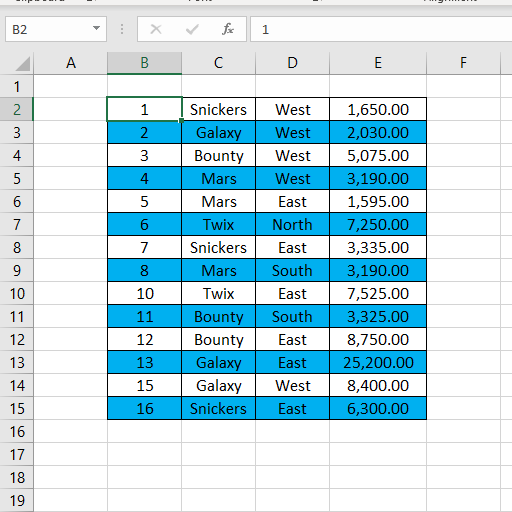The height and width of the screenshot is (512, 512).
Task: Click the cell with 3,325.00
Action: 378,316
